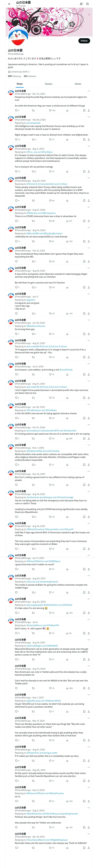Expand the Joined July 2016 chevron
Screen dimensions: 98x868
29,72
